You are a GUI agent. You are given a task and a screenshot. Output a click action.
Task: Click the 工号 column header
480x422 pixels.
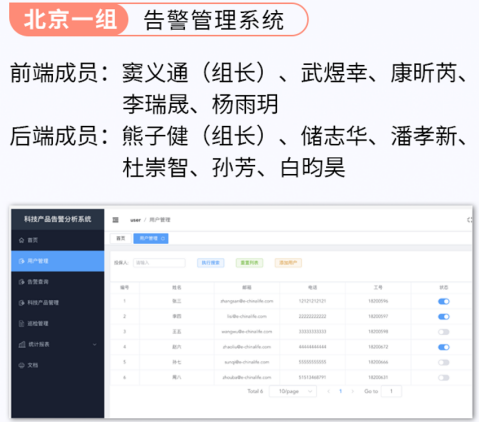(x=378, y=287)
